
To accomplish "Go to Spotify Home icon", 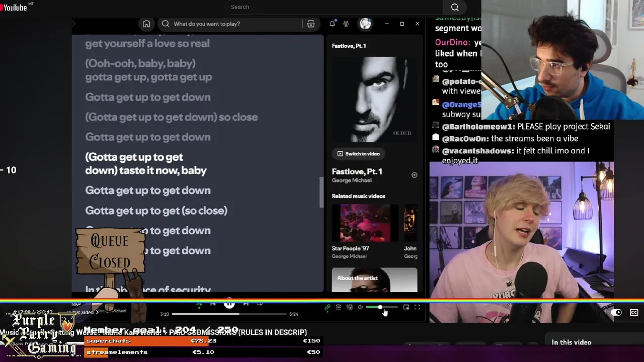I will coord(146,24).
